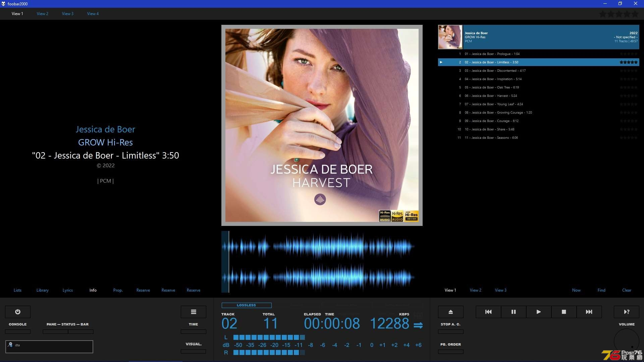644x362 pixels.
Task: Click the now-playing arrow on track 2 row
Action: coord(441,62)
